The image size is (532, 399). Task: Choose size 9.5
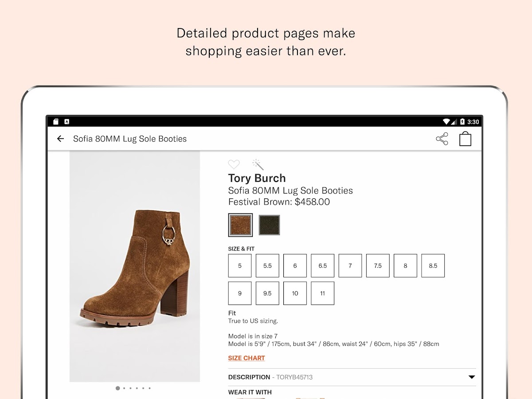[x=267, y=293]
